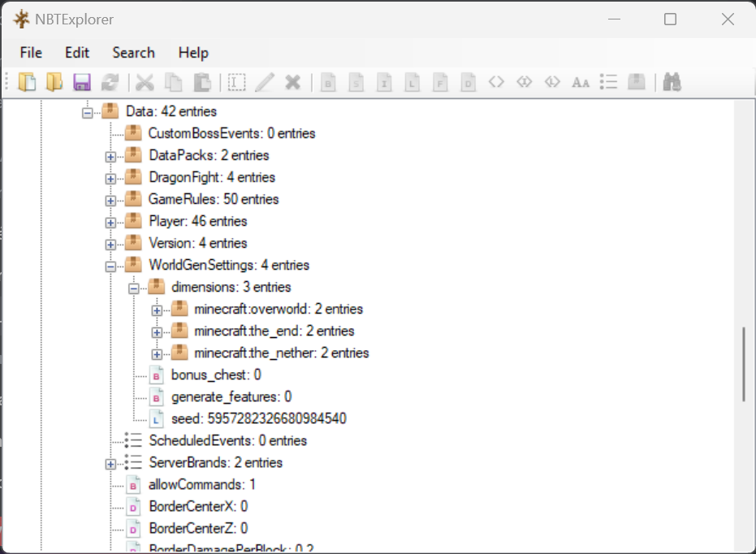
Task: Click the Cut scissors icon
Action: click(x=145, y=82)
